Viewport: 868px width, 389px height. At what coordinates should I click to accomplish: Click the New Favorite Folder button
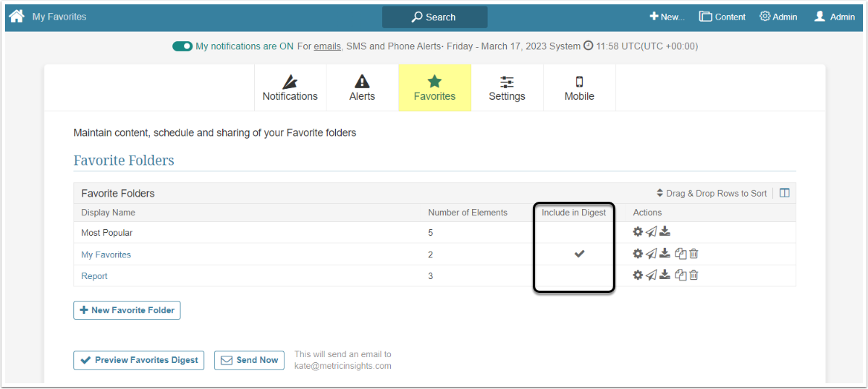tap(127, 310)
